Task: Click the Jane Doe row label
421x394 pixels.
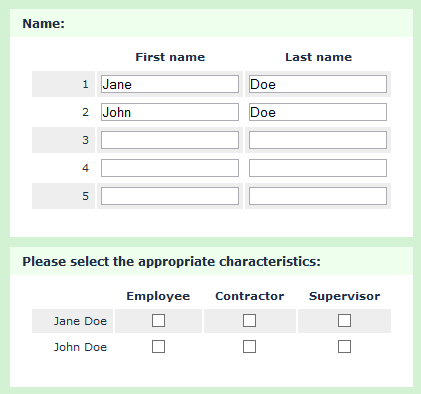Action: [80, 321]
